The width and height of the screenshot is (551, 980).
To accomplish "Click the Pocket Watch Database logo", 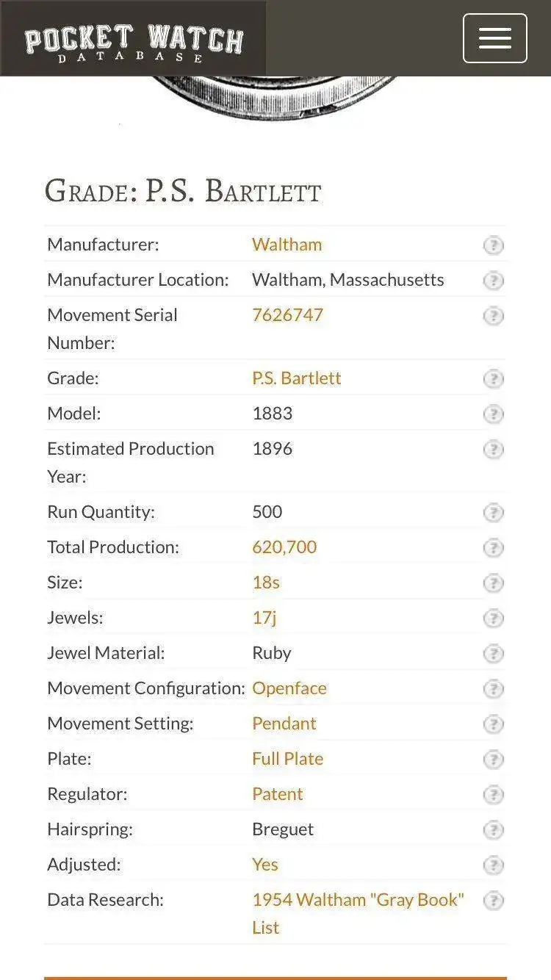I will tap(133, 42).
